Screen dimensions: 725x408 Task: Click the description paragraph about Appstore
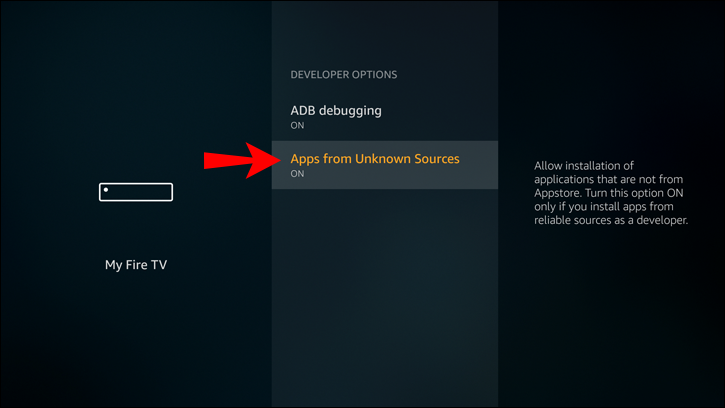point(611,193)
